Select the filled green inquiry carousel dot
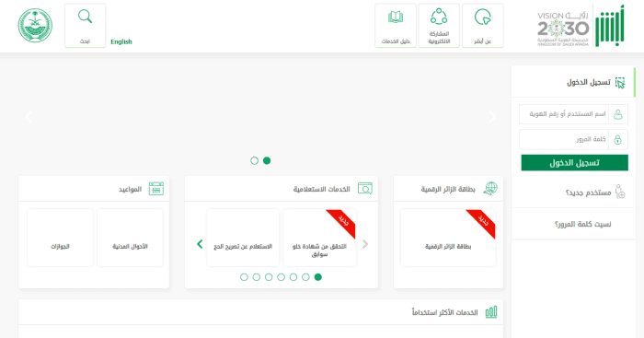Viewport: 644px width, 338px height. (318, 277)
